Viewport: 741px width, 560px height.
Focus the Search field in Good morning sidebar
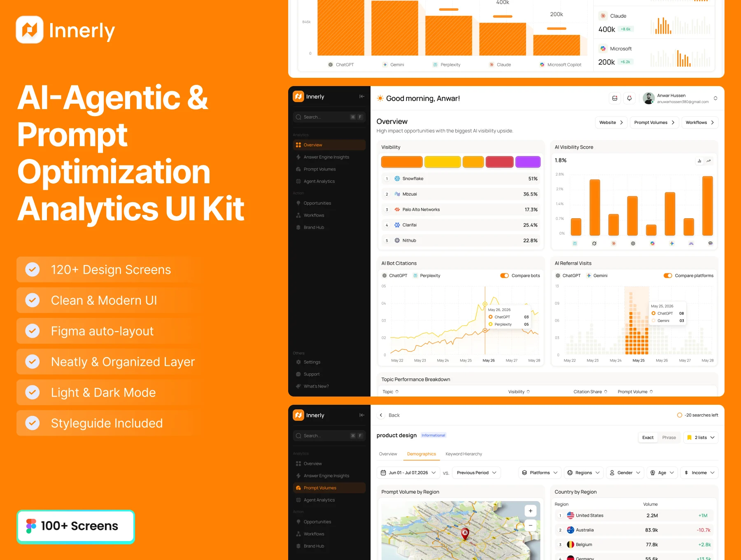[x=329, y=117]
